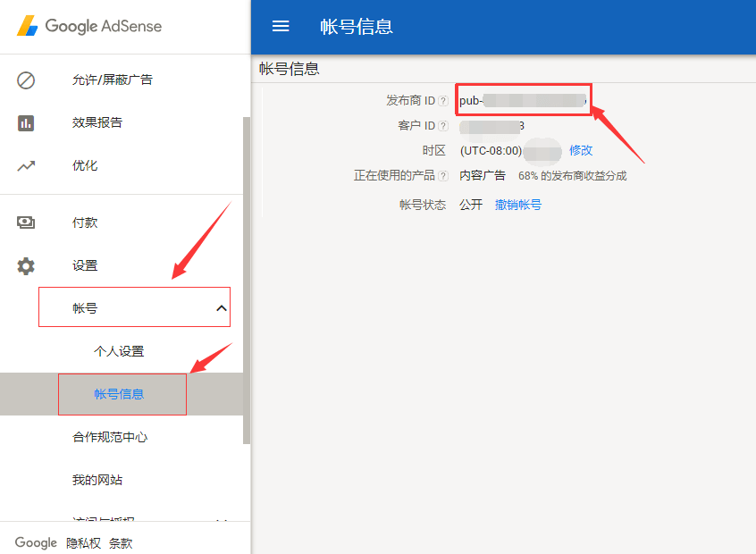The image size is (756, 554).
Task: Collapse the 帐号 section chevron
Action: pyautogui.click(x=222, y=308)
